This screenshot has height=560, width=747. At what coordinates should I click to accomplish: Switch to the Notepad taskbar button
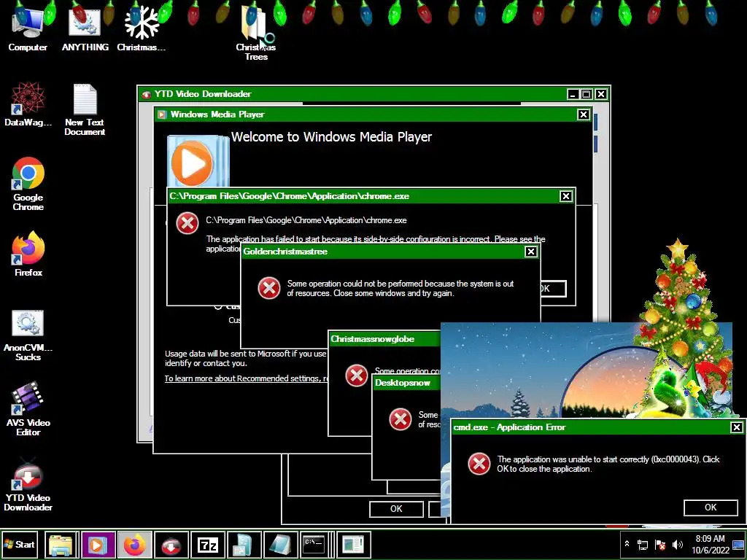[280, 545]
